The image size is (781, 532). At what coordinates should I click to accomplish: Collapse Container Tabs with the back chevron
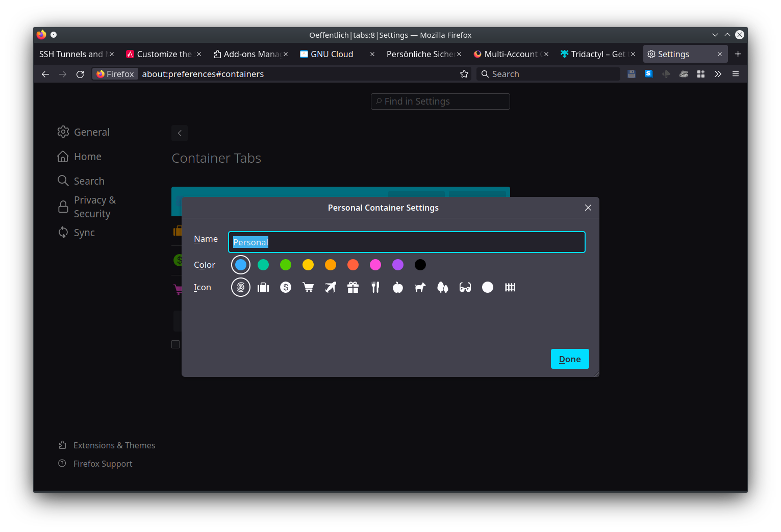(x=179, y=133)
